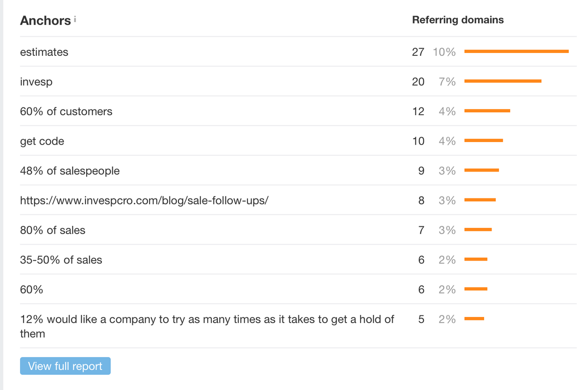Click the 'get code' anchor entry
Viewport: 588px width, 390px height.
click(42, 142)
